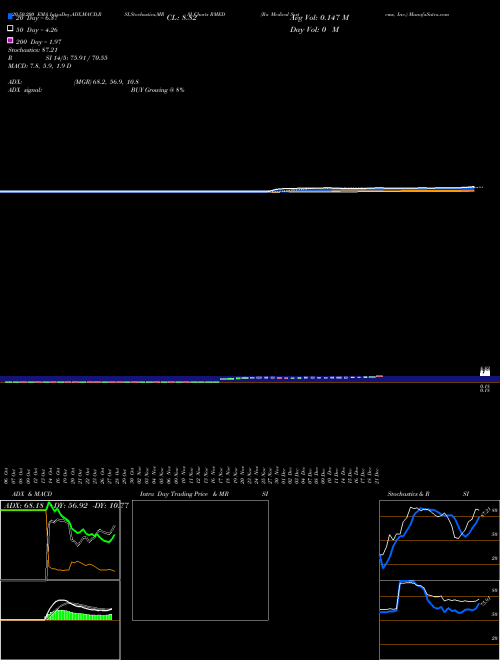Click the 'ADX & MACD' panel title
Viewport: 500px width, 660px height.
(x=32, y=494)
